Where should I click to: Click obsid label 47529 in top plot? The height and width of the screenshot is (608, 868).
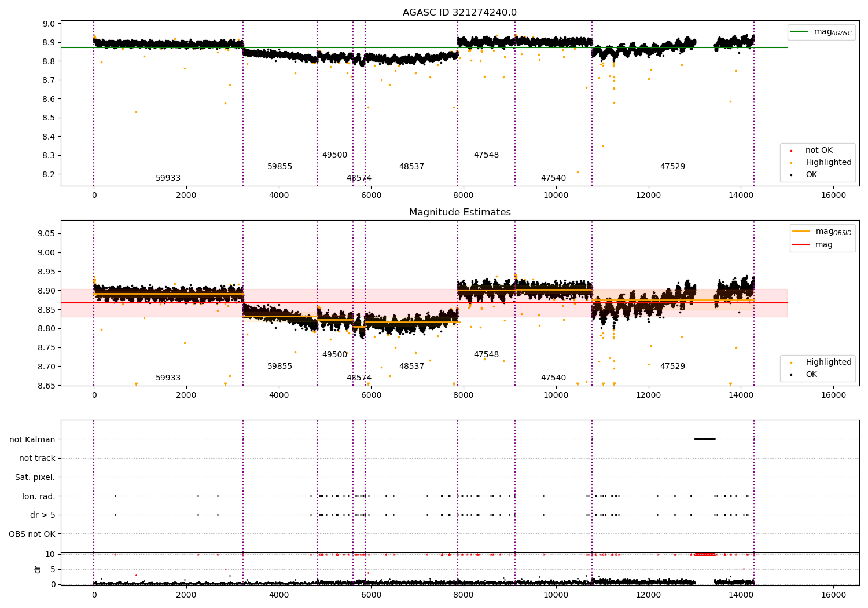[672, 167]
